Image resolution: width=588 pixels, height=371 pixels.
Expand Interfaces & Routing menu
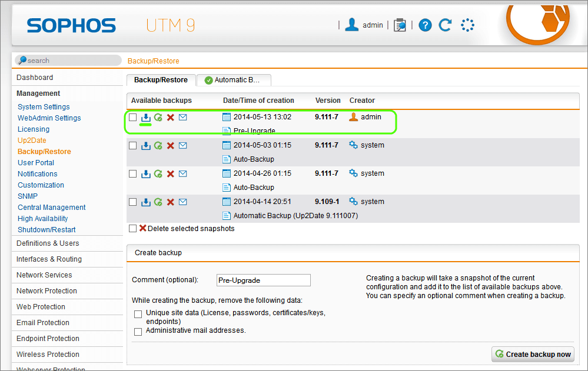pos(49,259)
